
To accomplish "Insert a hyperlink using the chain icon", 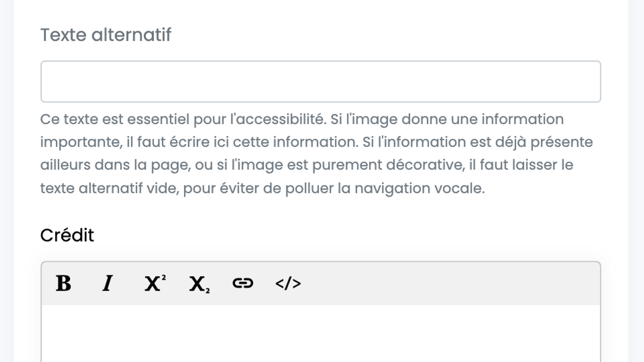I will 243,283.
